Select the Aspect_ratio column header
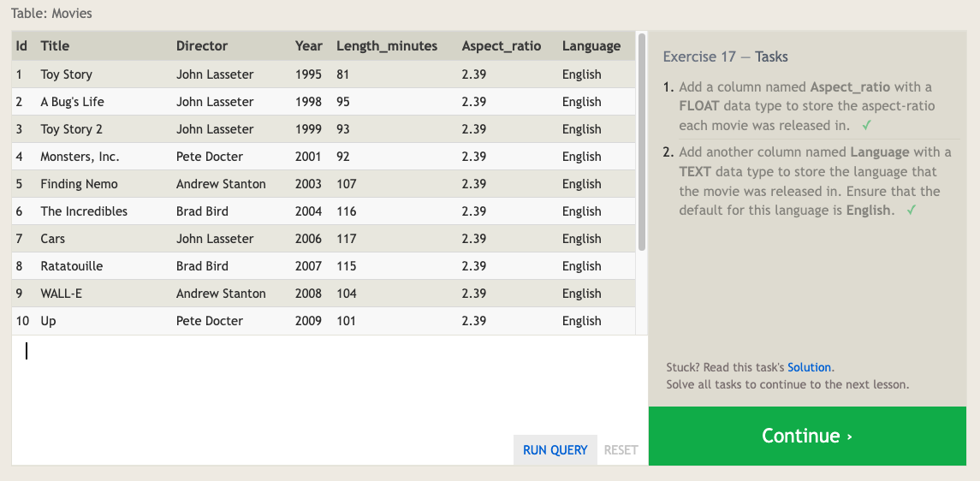Image resolution: width=980 pixels, height=481 pixels. 502,46
